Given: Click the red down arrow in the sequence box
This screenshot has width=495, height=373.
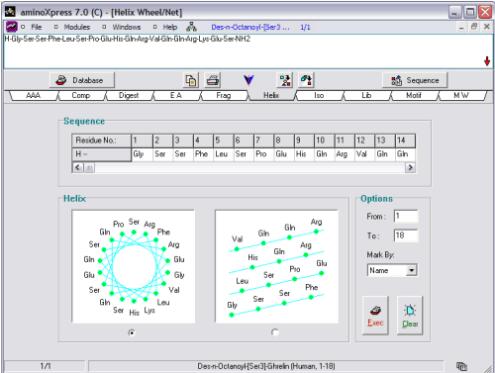Looking at the screenshot, I should click(487, 61).
